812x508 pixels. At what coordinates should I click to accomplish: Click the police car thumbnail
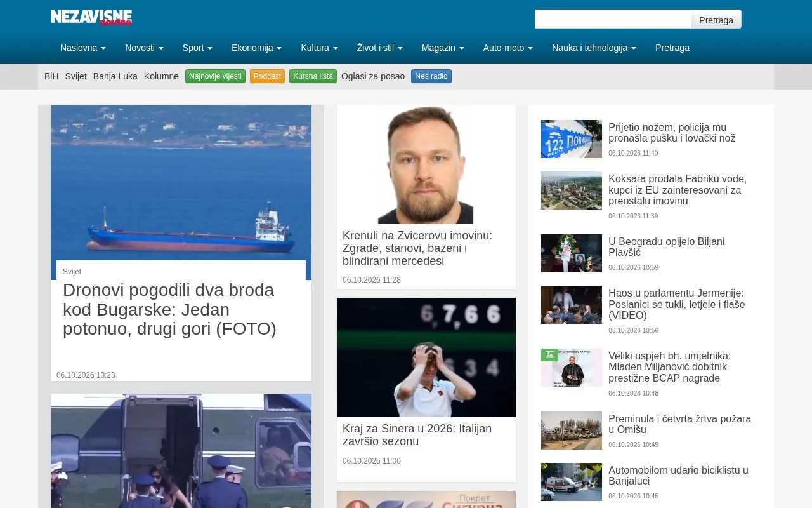point(572,139)
